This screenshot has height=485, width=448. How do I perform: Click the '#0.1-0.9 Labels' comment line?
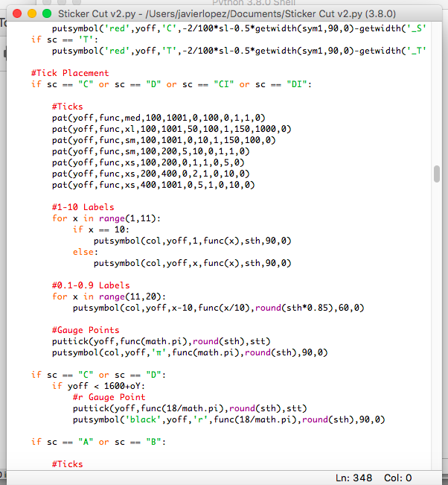[91, 285]
